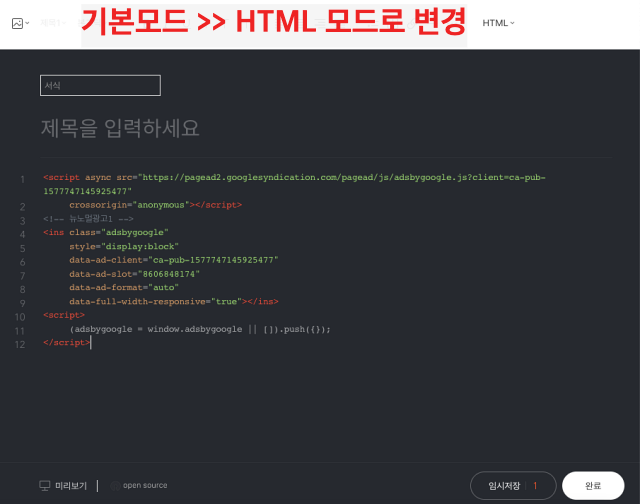
Task: Click the style="display:block" line
Action: (124, 246)
